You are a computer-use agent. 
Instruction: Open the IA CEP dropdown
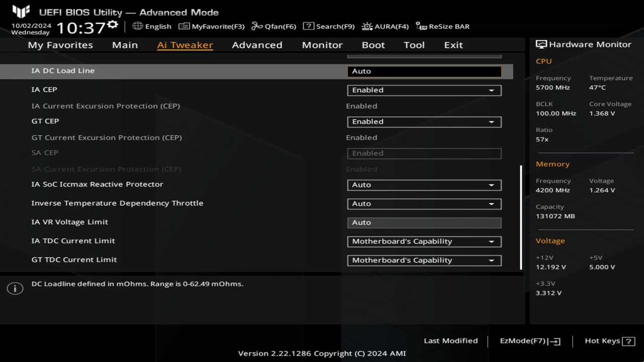pyautogui.click(x=424, y=90)
